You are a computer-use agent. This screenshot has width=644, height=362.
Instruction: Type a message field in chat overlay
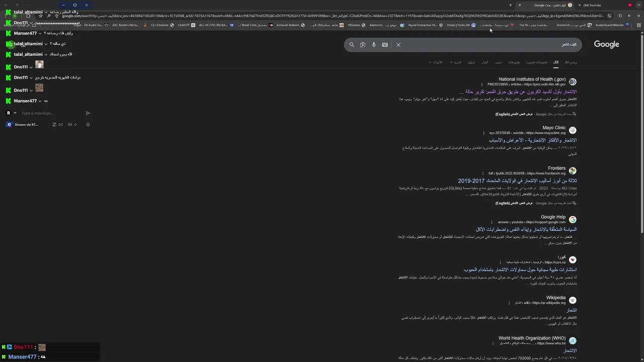tap(50, 113)
